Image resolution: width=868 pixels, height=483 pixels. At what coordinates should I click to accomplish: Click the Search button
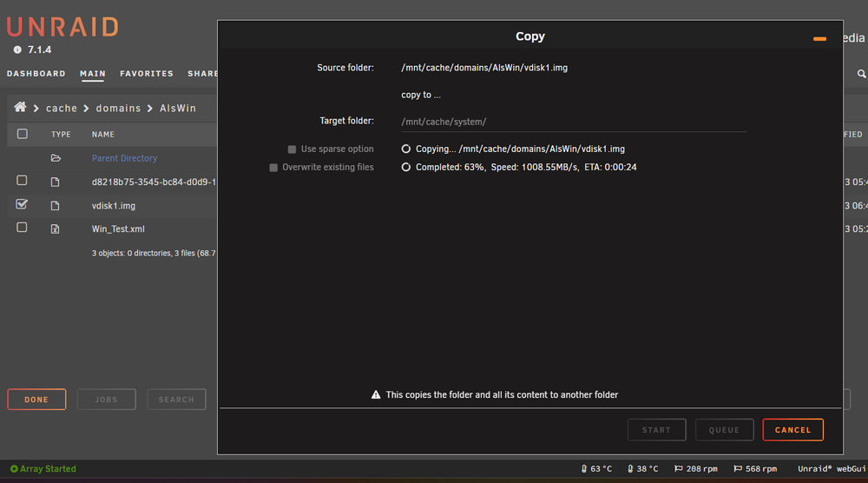point(176,400)
